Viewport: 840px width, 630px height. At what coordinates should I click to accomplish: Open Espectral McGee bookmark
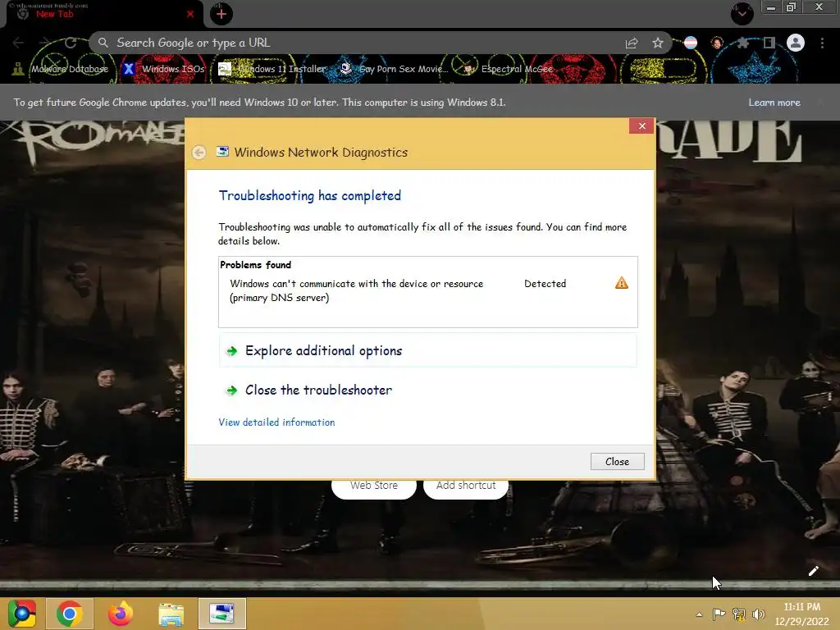click(x=507, y=69)
